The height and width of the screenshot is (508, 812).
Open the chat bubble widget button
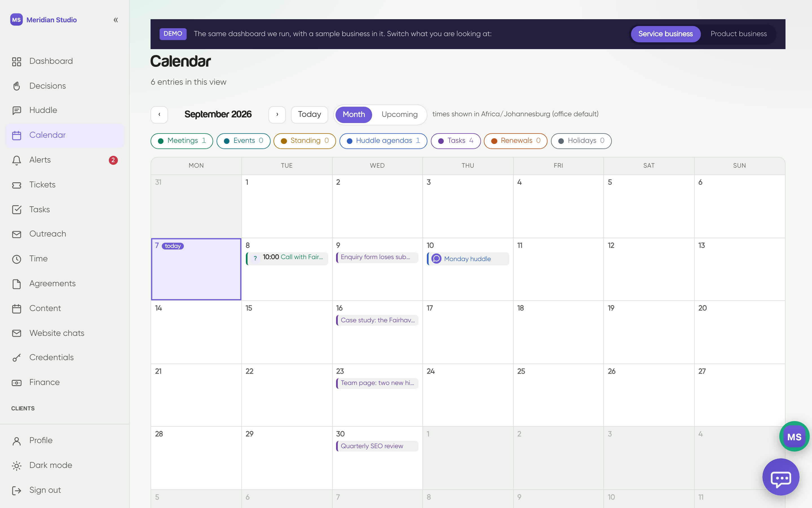coord(781,477)
